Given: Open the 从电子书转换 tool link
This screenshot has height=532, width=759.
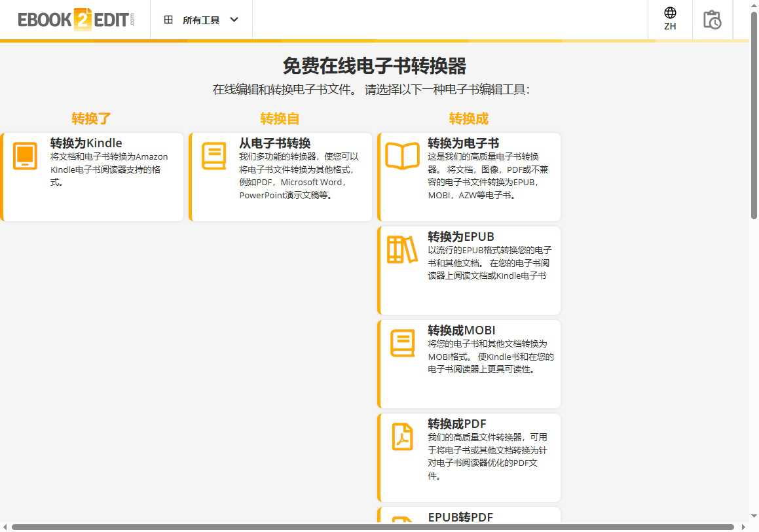Looking at the screenshot, I should click(274, 143).
